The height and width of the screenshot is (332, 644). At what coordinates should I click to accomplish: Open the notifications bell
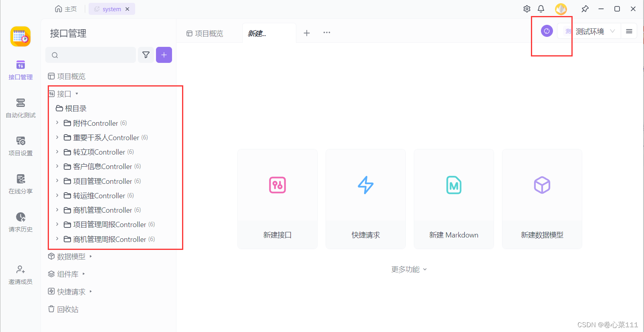541,9
